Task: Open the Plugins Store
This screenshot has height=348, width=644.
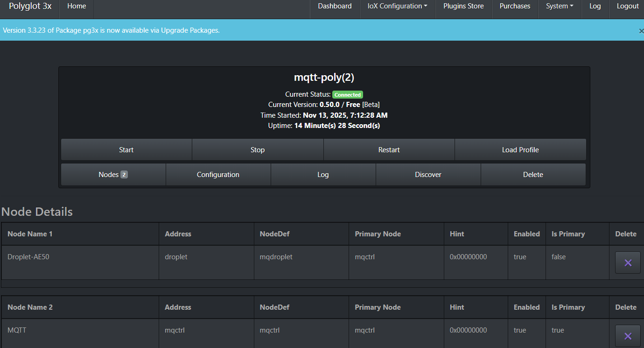Action: (463, 6)
